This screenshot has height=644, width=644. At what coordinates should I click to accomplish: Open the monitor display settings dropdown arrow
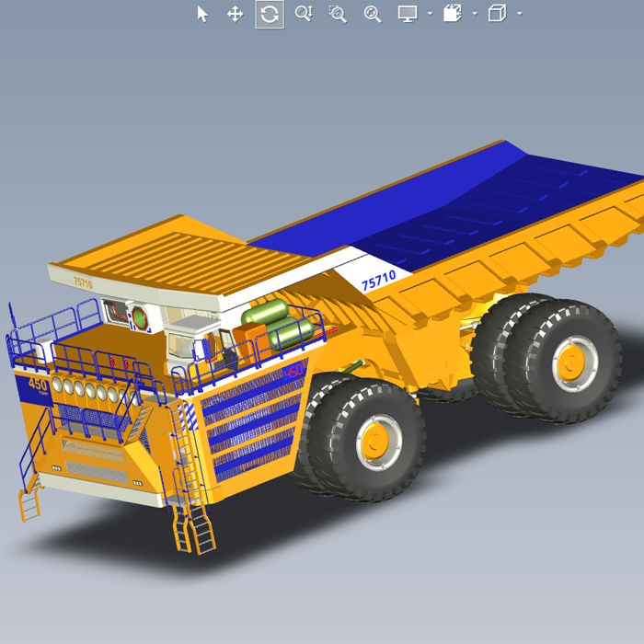tap(430, 14)
